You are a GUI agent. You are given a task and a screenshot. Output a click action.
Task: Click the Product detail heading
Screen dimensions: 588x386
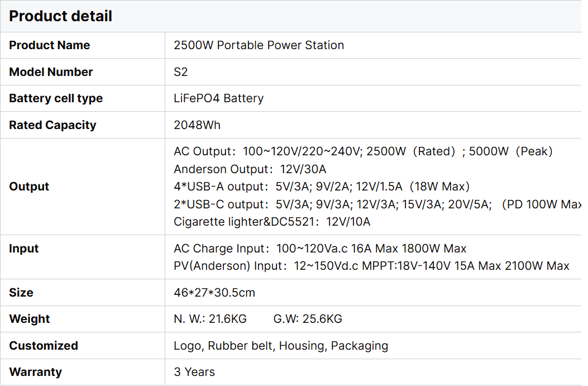click(x=61, y=16)
